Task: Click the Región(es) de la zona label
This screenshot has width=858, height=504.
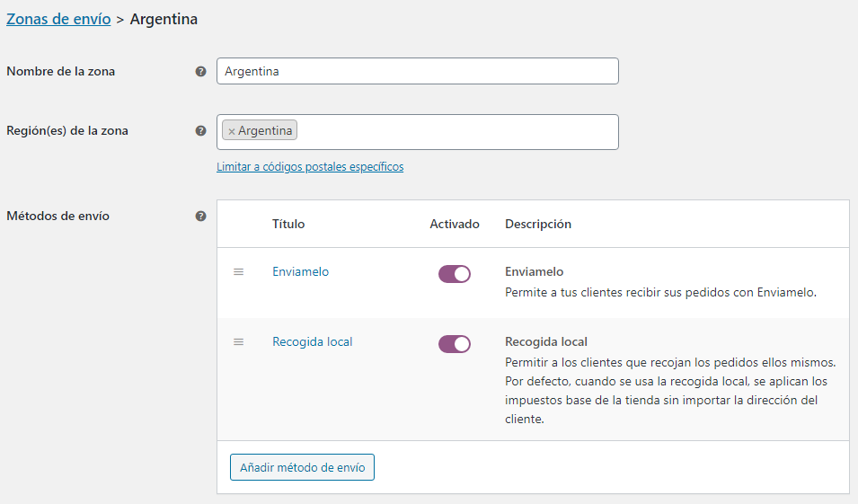Action: (67, 131)
